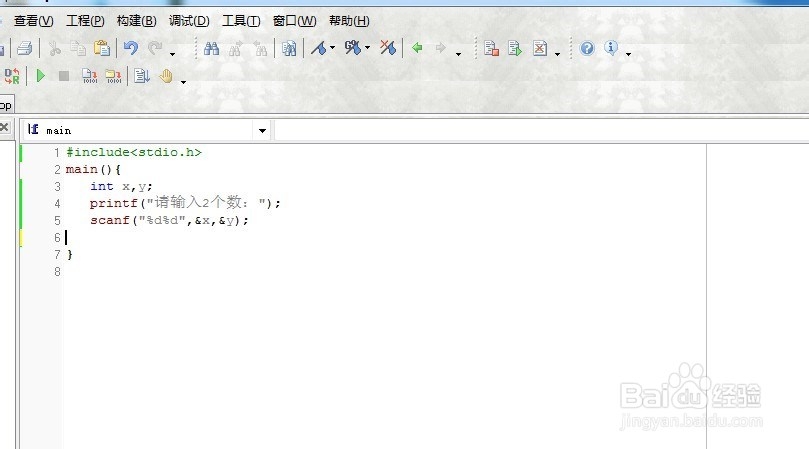Close the left side panel
Screen dimensions: 809x449
click(5, 127)
